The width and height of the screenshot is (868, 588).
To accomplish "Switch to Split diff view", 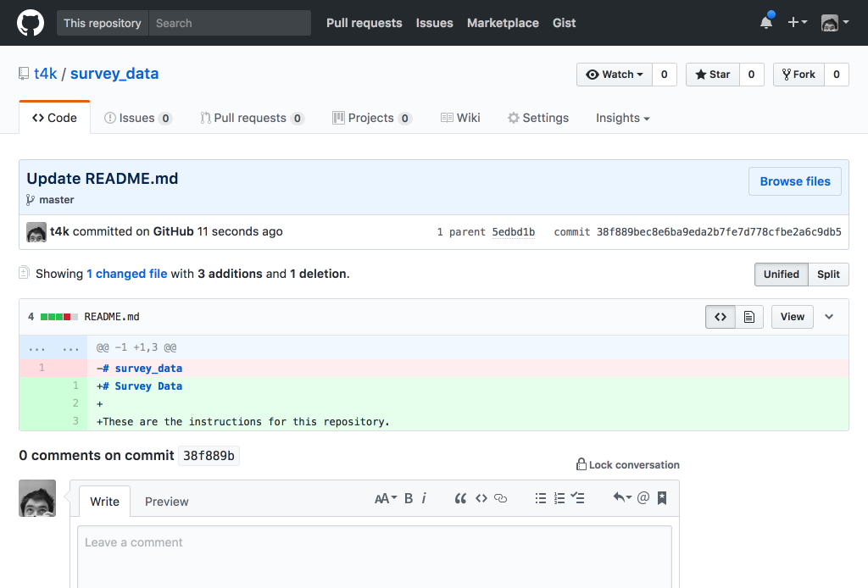I will coord(828,275).
